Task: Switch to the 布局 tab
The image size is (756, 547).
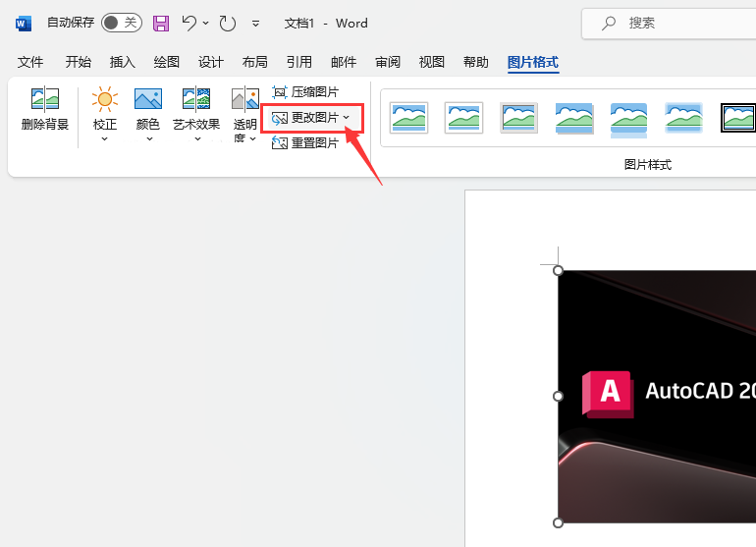Action: click(254, 62)
